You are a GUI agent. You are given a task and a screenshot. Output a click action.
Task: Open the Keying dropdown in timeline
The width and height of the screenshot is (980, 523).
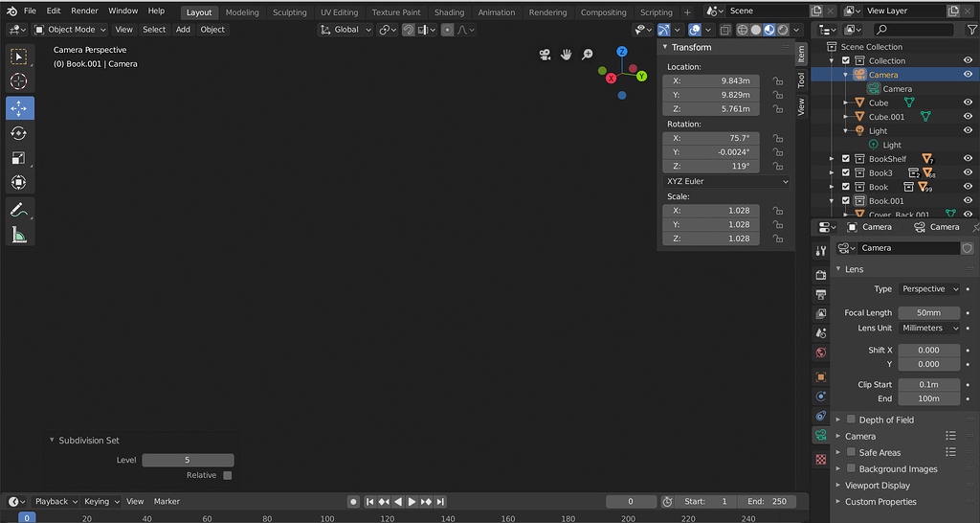pyautogui.click(x=101, y=502)
